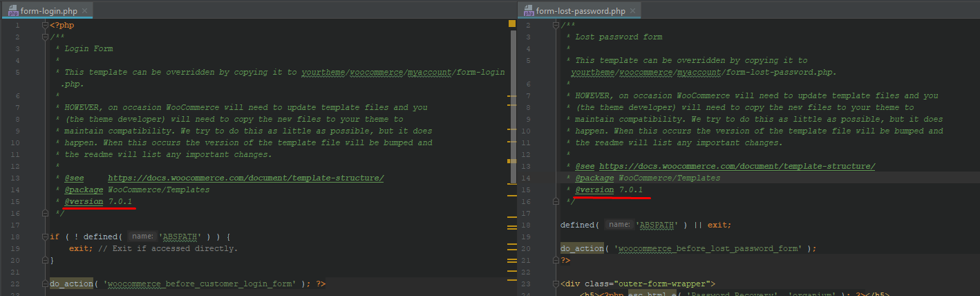This screenshot has width=980, height=296.
Task: Click 'class="outer-form-wrapper"' attribute on line 23
Action: [650, 284]
